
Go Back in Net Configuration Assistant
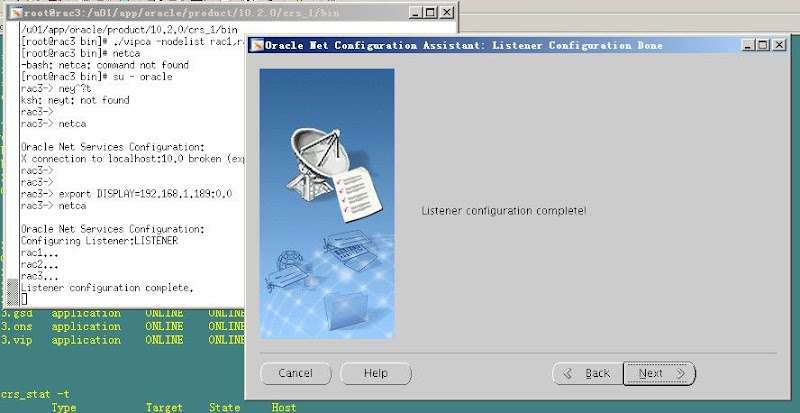coord(588,374)
